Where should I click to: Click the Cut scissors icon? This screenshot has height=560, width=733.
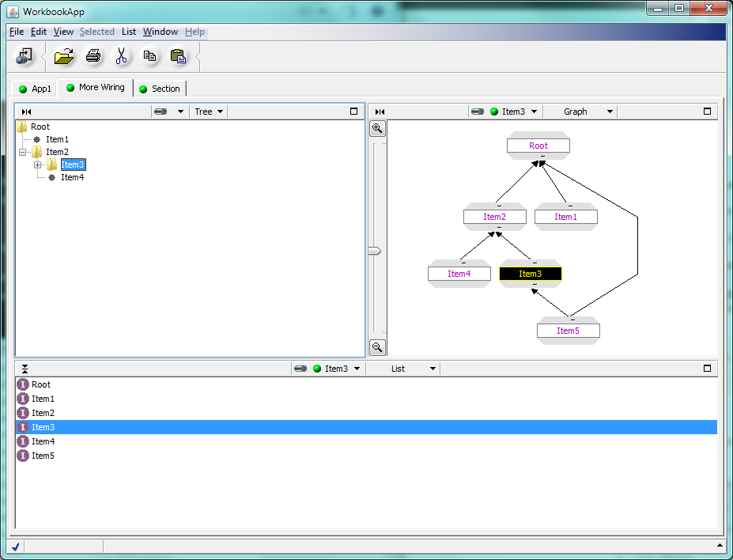[121, 56]
